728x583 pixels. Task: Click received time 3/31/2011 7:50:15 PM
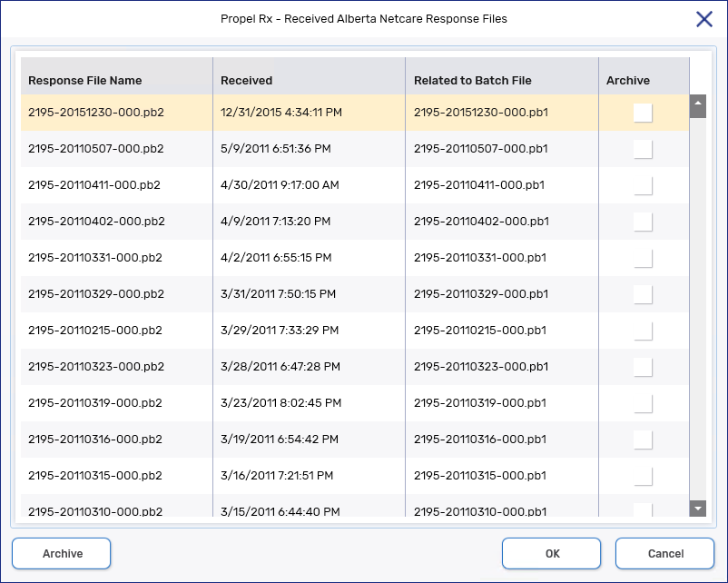point(278,293)
